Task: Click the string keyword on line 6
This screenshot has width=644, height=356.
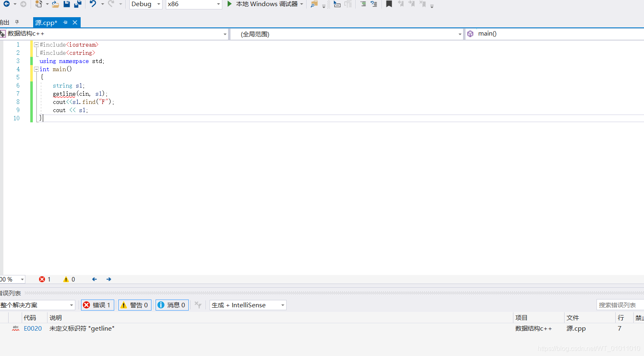Action: point(63,86)
